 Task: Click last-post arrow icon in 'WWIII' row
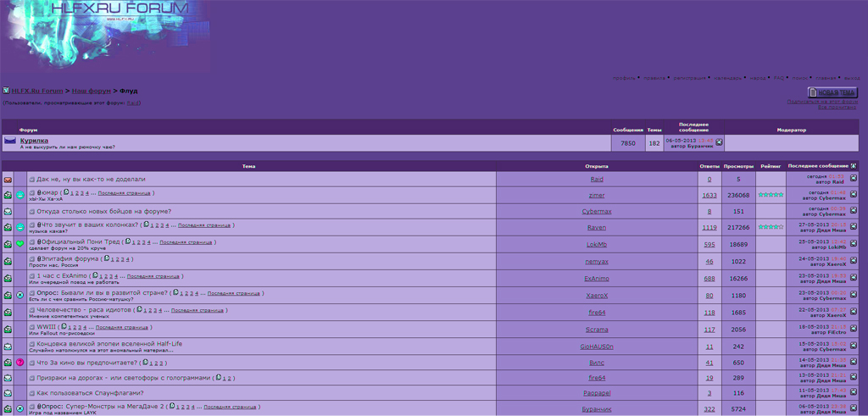point(854,330)
